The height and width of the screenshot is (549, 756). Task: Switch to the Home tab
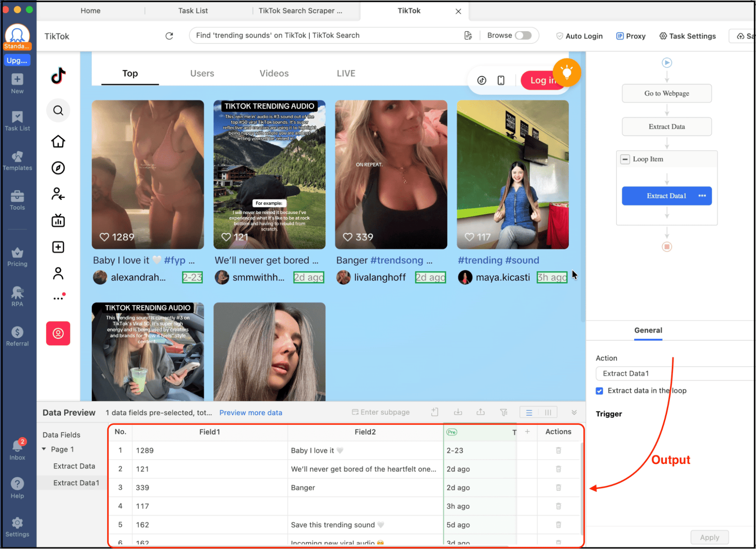90,11
